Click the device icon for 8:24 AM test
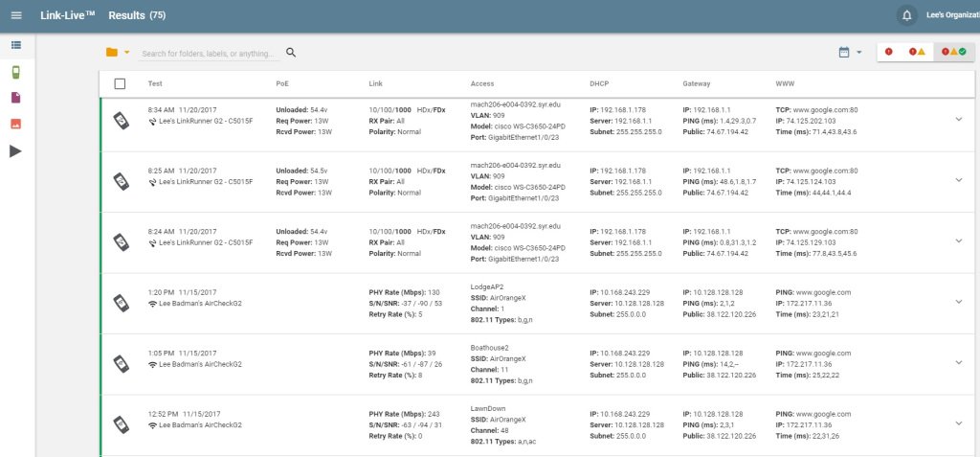Screen dimensions: 980x457 pyautogui.click(x=121, y=242)
